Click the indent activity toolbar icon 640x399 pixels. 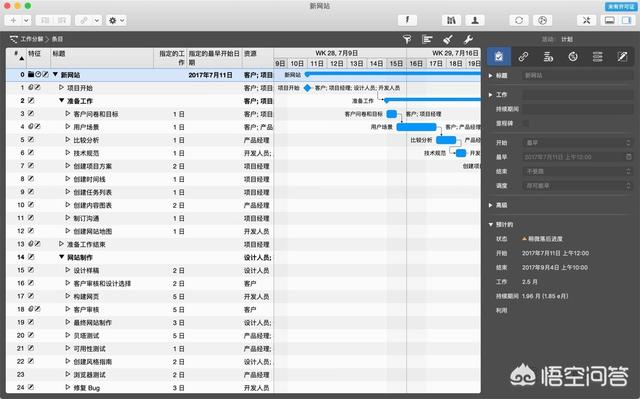pyautogui.click(x=62, y=20)
